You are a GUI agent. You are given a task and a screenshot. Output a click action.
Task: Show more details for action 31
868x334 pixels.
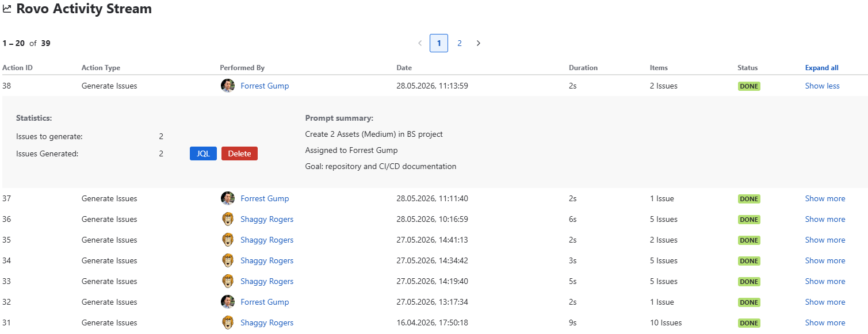point(825,323)
